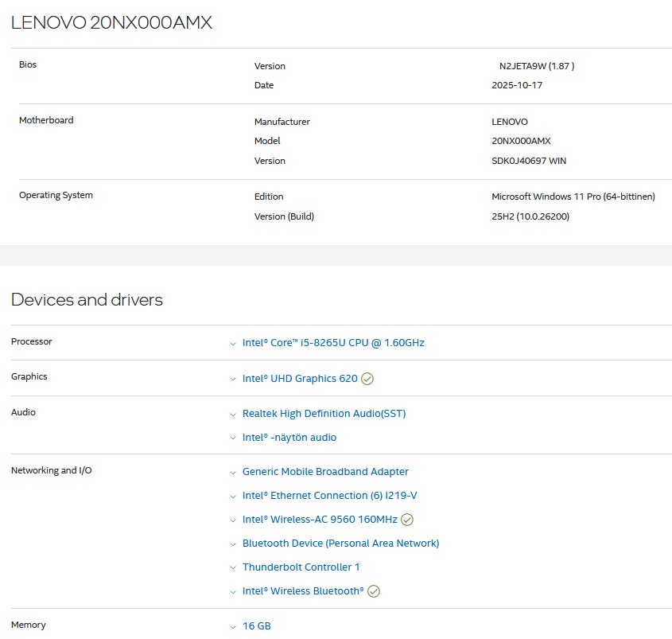Viewport: 672px width, 639px height.
Task: Expand the Ethernet Connection I219-V chevron
Action: coord(233,496)
